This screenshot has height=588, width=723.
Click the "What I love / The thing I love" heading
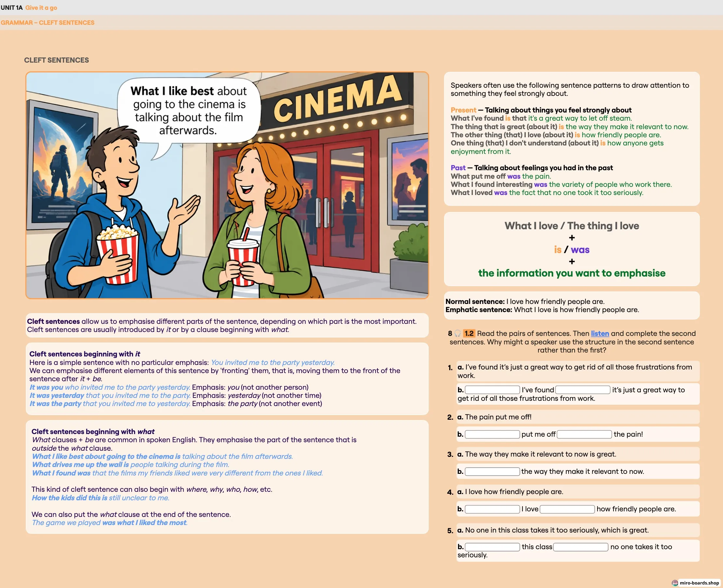pyautogui.click(x=572, y=226)
